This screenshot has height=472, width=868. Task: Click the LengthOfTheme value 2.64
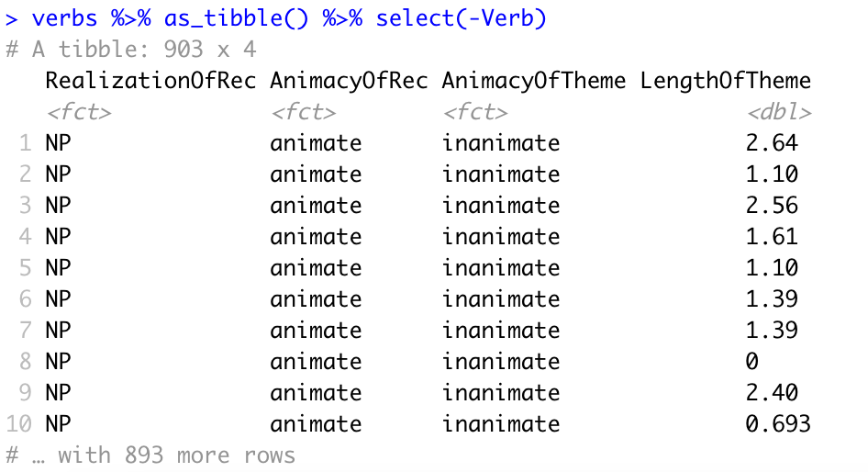[x=772, y=143]
